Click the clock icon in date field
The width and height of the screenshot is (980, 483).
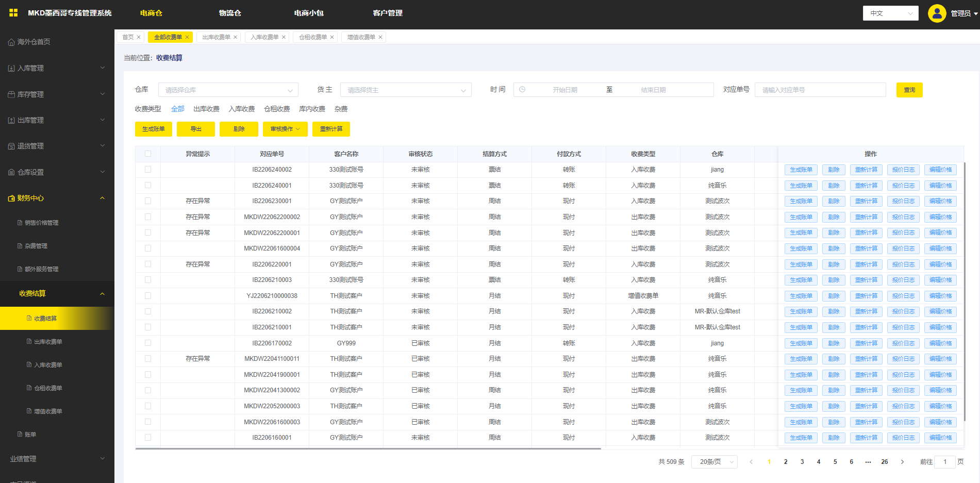click(522, 90)
